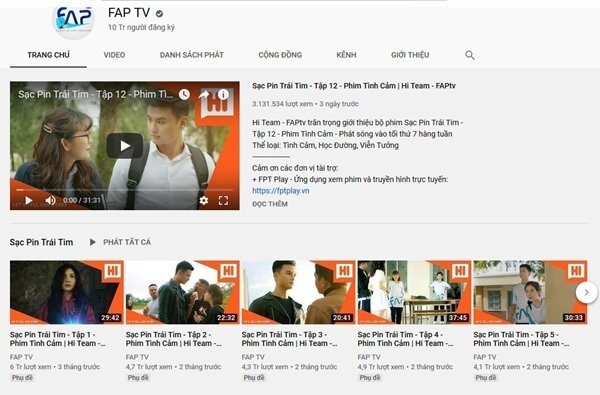Click the Sạc Pin Trái Tim - Tập 1 title

tap(58, 339)
